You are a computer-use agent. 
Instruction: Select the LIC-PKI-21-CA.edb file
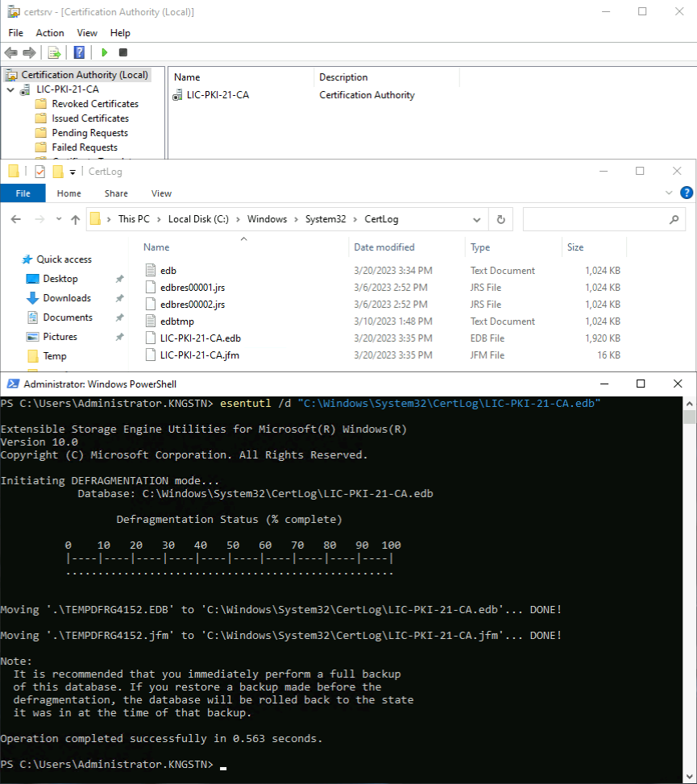[x=200, y=338]
